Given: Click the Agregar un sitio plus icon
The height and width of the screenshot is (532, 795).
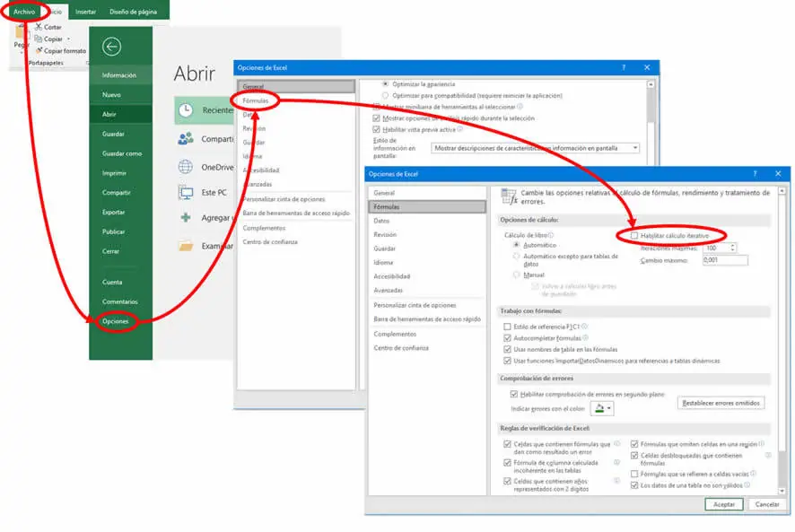Looking at the screenshot, I should coord(186,218).
